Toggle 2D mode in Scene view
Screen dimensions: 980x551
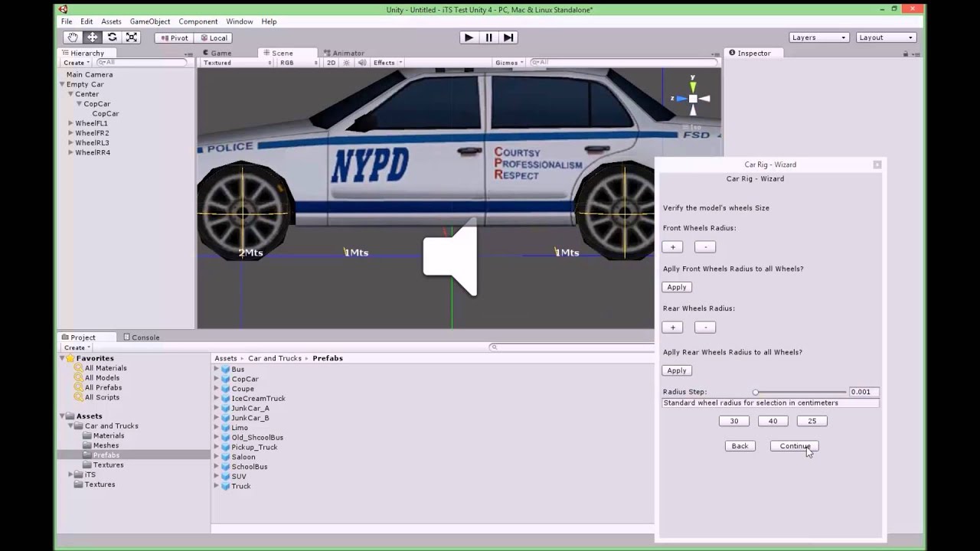(332, 63)
